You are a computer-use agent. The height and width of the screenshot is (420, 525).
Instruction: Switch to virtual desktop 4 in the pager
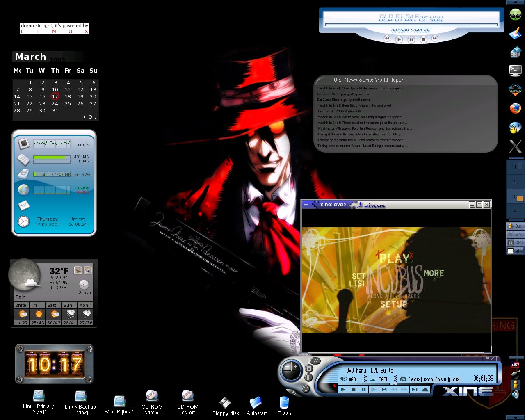pos(516,211)
